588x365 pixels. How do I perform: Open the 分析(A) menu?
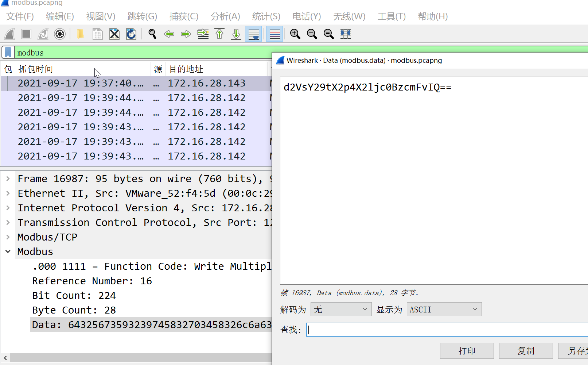click(225, 16)
